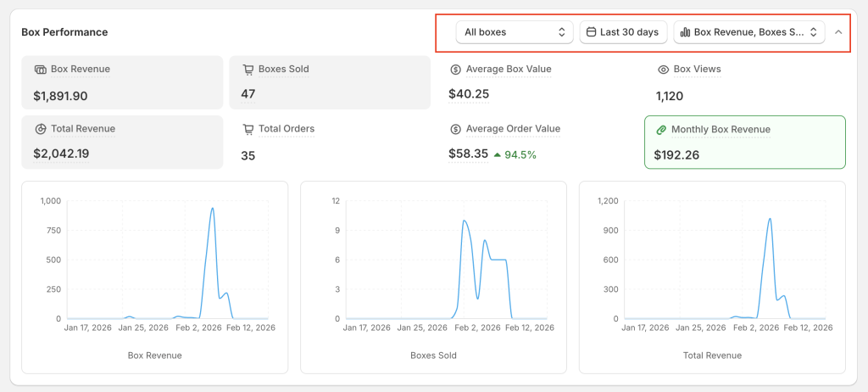Click the Monthly Box Revenue link icon

(661, 130)
